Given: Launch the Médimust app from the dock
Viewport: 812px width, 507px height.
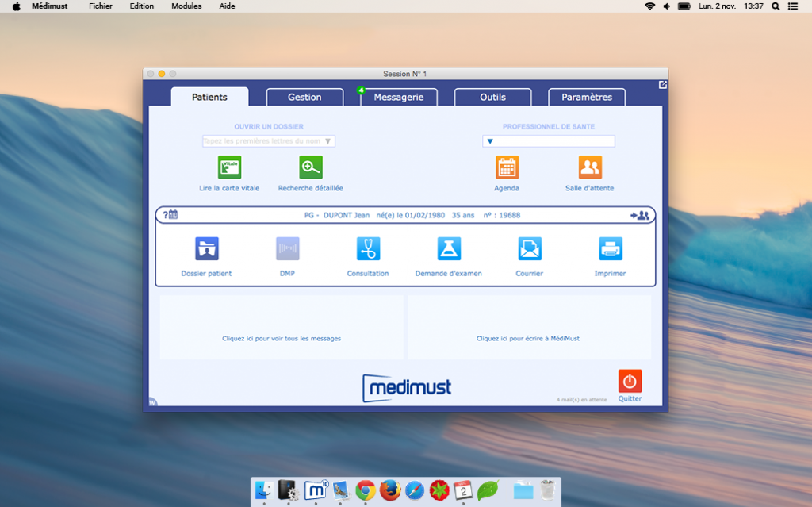Looking at the screenshot, I should pyautogui.click(x=316, y=490).
